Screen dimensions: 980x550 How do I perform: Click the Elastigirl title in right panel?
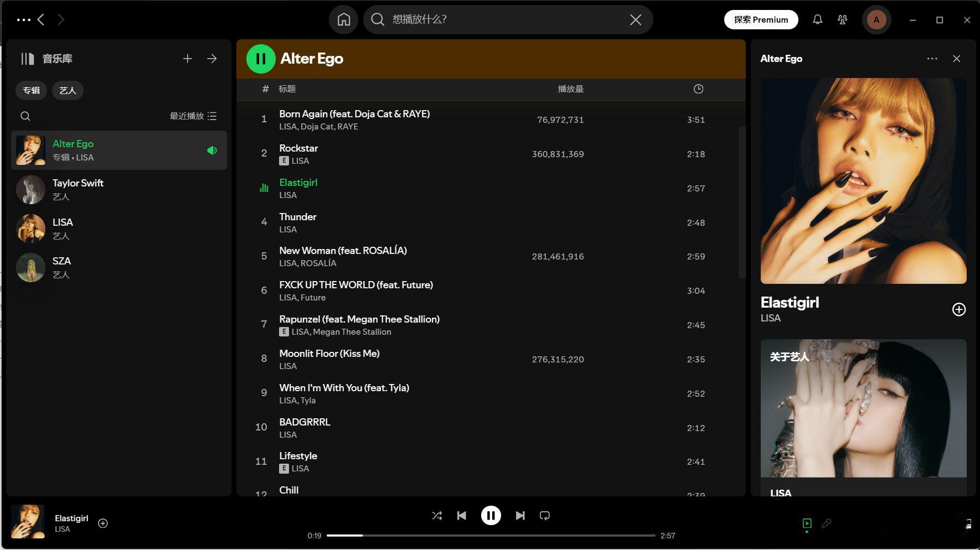coord(790,303)
